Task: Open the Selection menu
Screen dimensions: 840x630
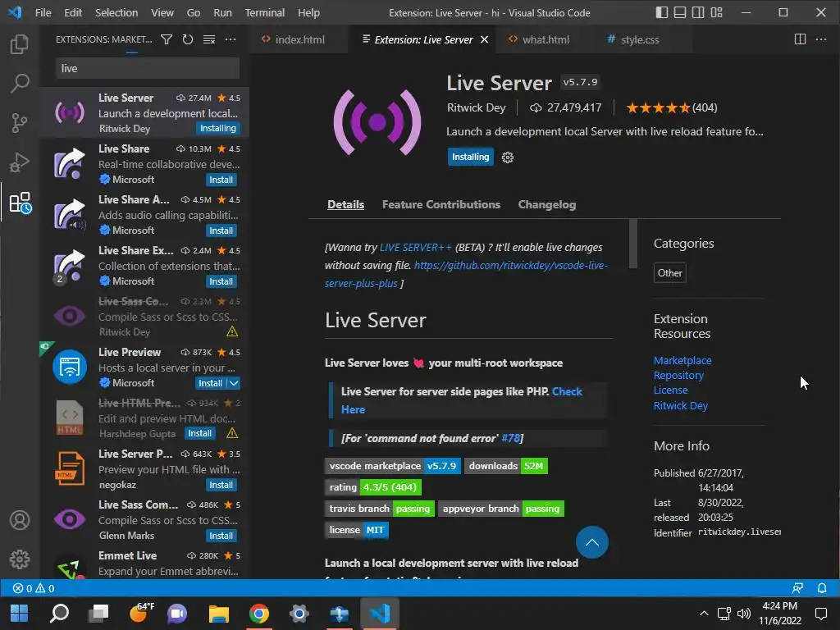Action: click(116, 12)
